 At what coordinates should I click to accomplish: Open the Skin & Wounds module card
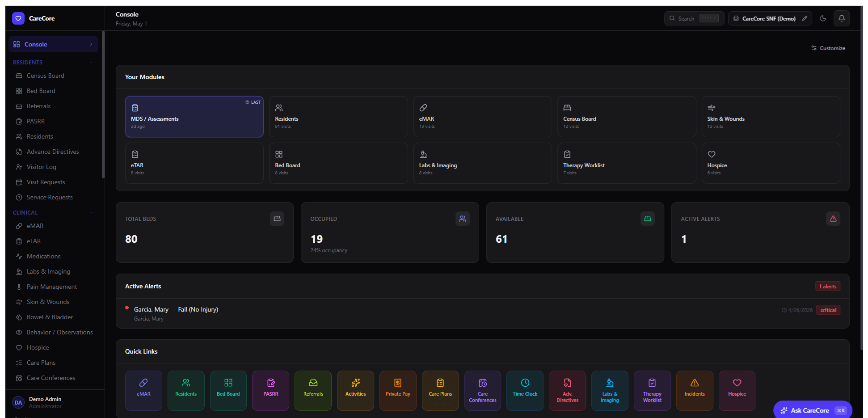pos(771,117)
